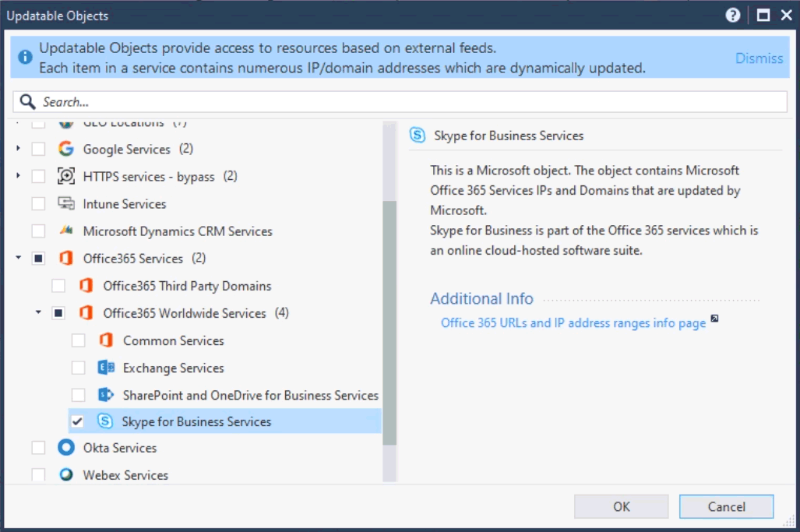Click the Google Services logo icon
This screenshot has height=532, width=800.
(x=65, y=149)
